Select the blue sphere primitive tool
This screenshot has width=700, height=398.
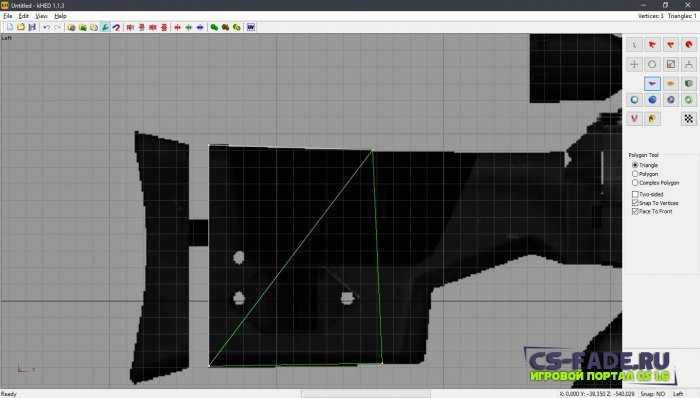click(652, 100)
